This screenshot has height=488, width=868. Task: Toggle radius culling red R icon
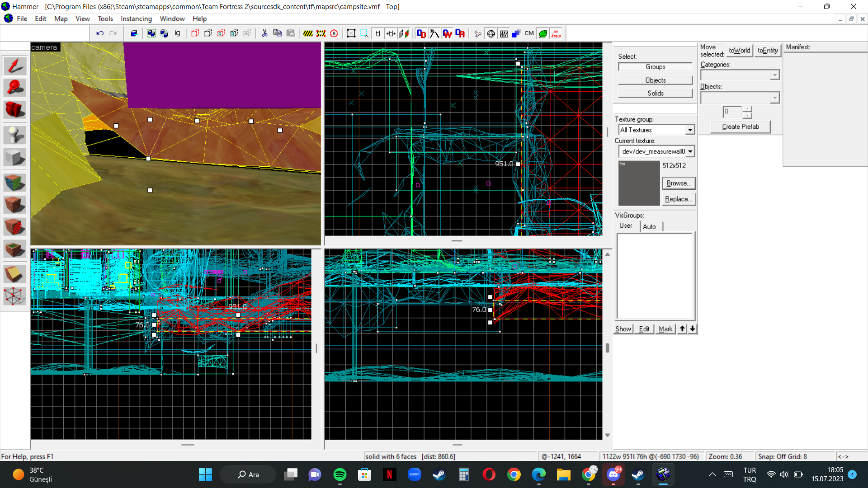click(x=334, y=33)
